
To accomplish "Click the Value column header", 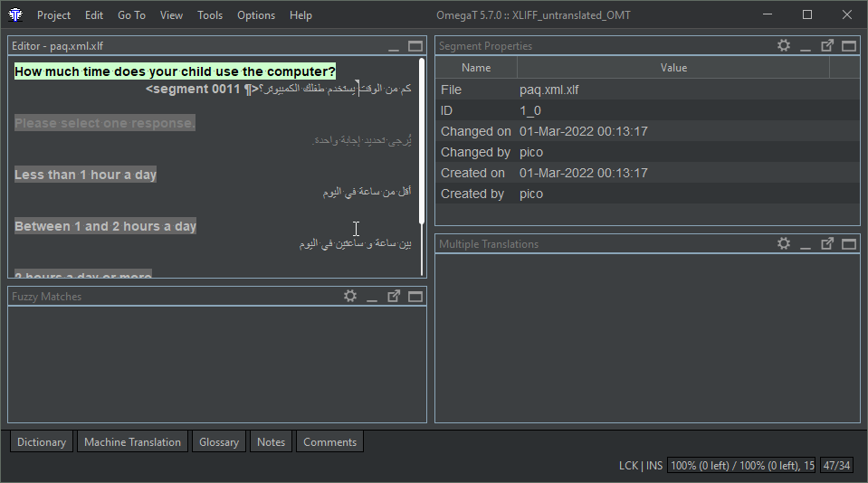I will (673, 68).
